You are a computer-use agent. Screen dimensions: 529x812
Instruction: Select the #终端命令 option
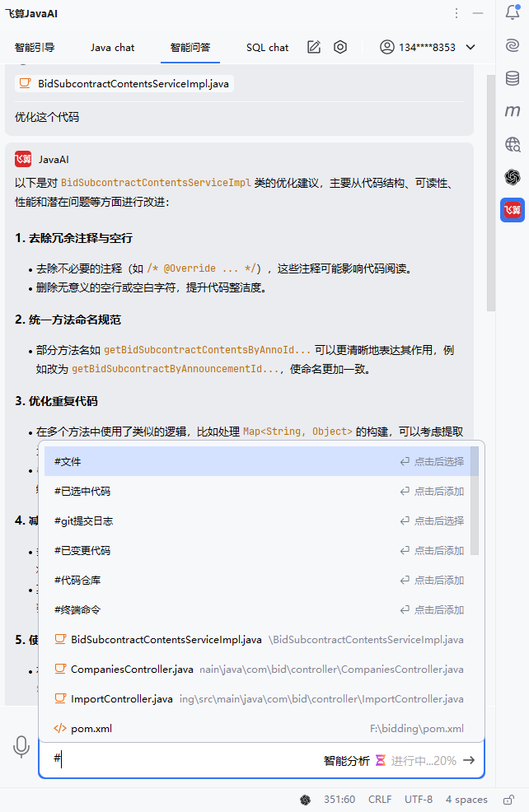tap(259, 609)
